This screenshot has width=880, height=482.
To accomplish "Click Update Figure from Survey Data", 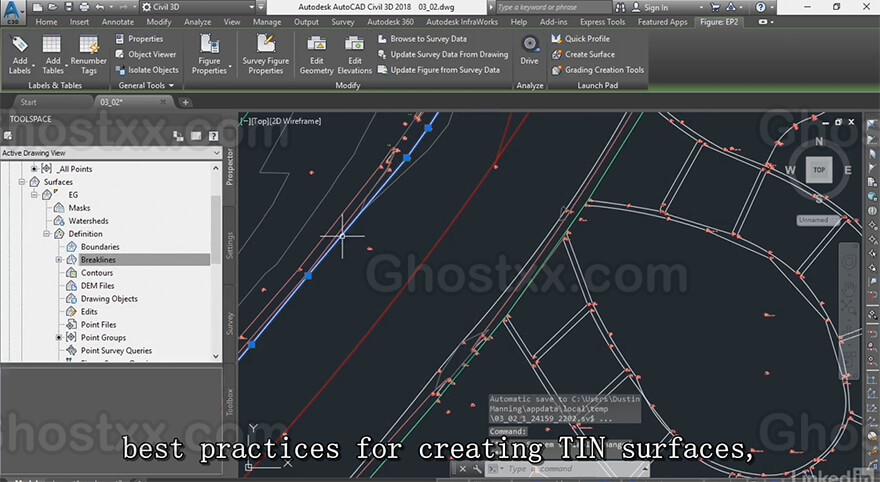I will (439, 70).
